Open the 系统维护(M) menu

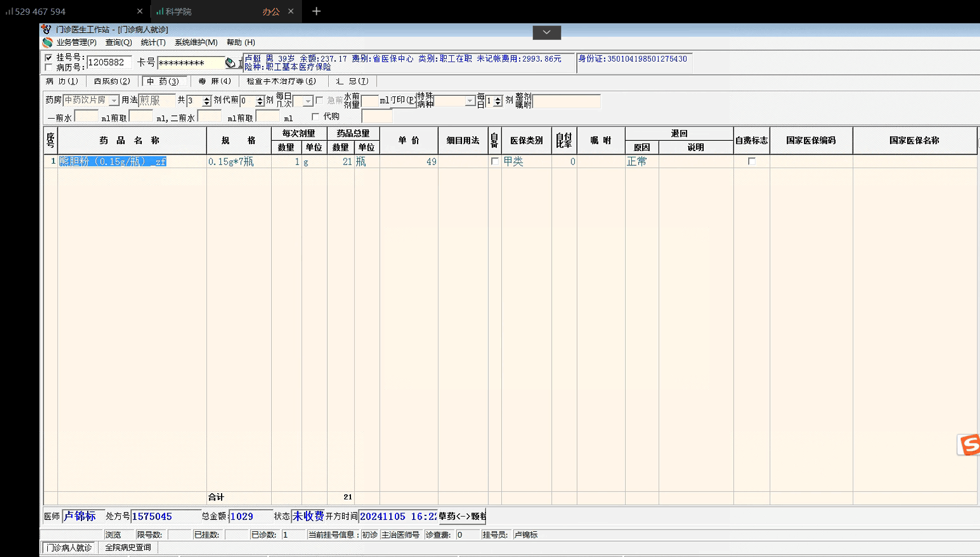(196, 42)
